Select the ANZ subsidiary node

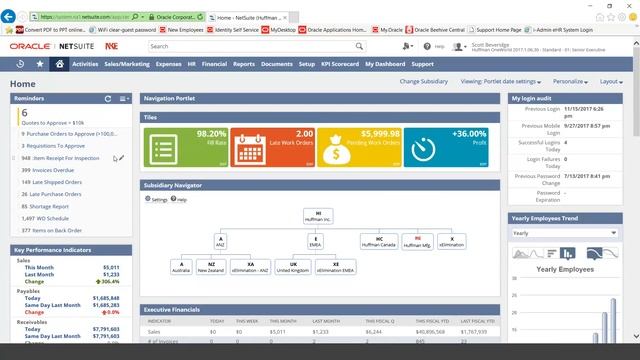220,242
